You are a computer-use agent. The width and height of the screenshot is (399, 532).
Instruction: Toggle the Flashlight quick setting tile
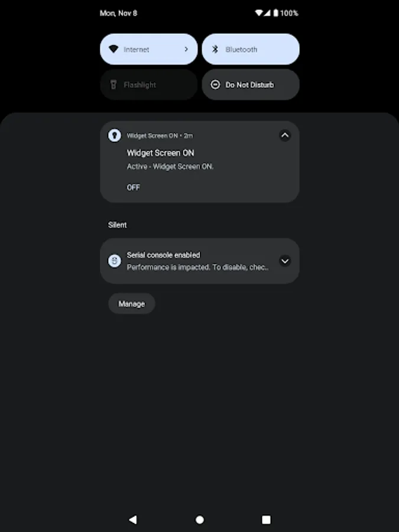(149, 85)
